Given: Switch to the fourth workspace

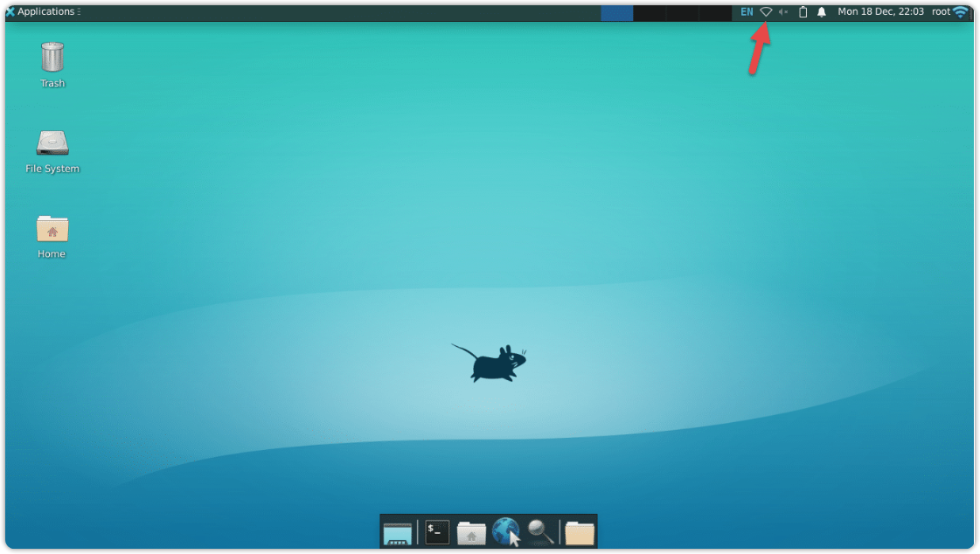Looking at the screenshot, I should [x=714, y=12].
